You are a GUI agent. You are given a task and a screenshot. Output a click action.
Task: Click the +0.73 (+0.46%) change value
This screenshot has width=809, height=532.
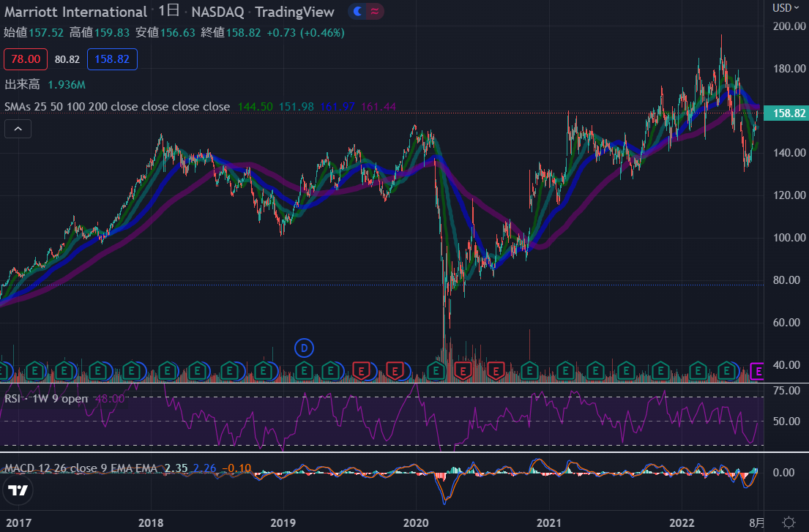tap(305, 33)
